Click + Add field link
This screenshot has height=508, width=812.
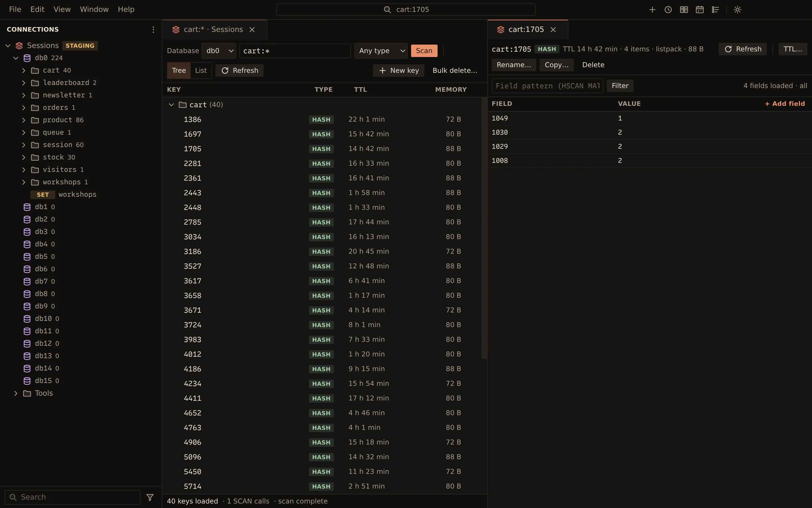pyautogui.click(x=784, y=104)
